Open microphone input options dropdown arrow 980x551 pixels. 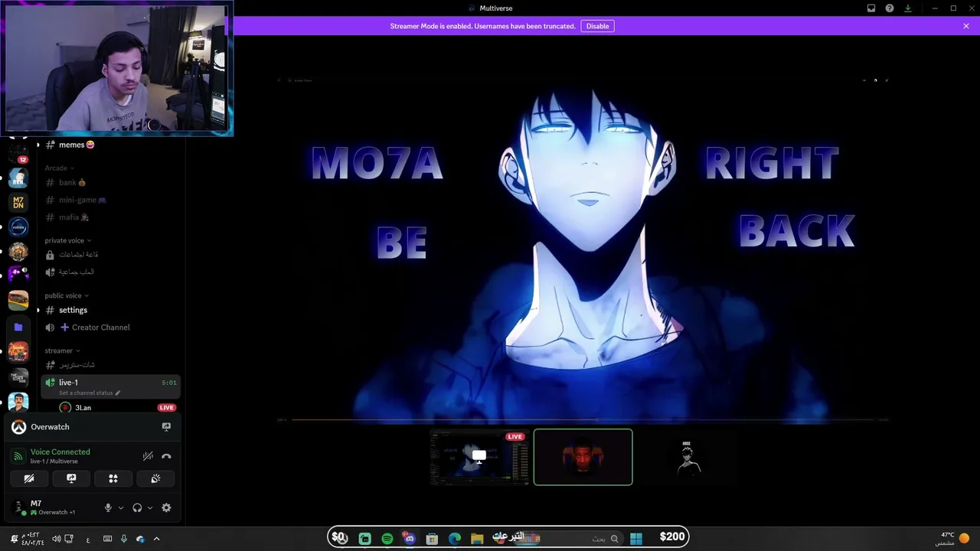pyautogui.click(x=120, y=507)
